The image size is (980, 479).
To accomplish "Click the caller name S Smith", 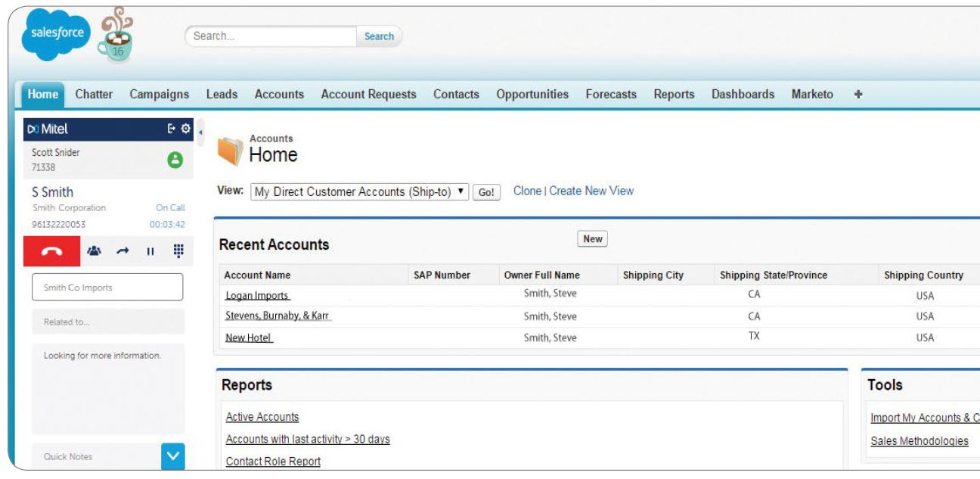I will click(54, 193).
